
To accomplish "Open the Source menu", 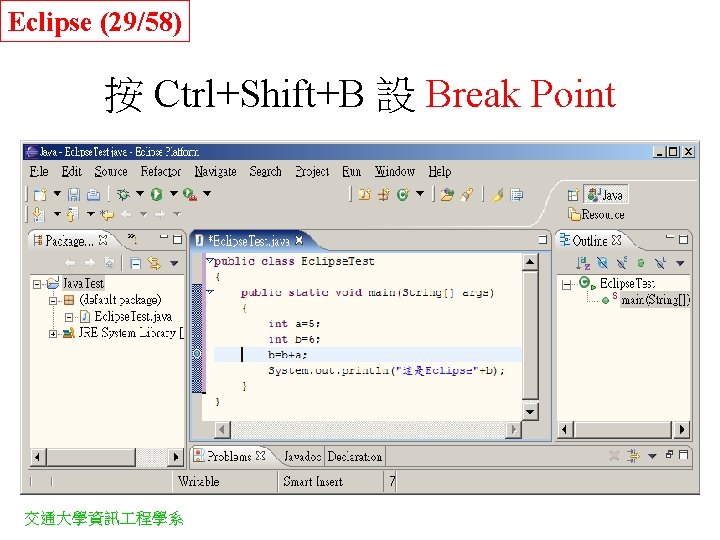I will pos(111,172).
